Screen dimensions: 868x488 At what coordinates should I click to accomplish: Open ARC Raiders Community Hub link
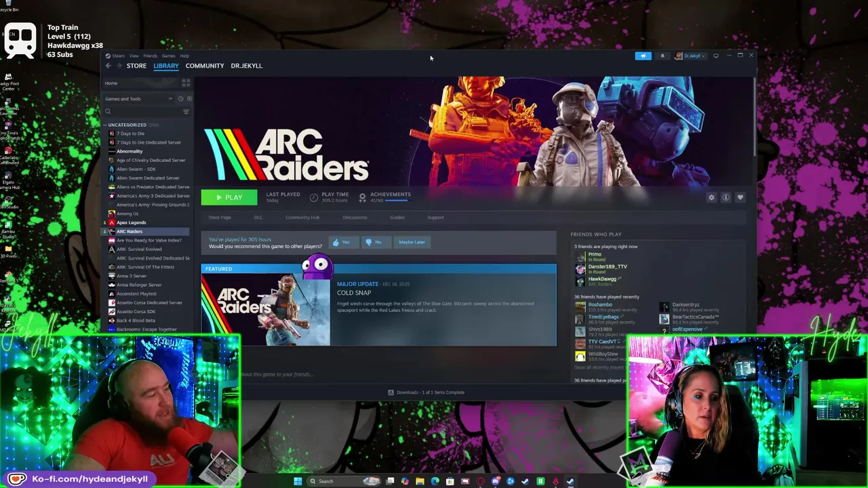coord(302,218)
